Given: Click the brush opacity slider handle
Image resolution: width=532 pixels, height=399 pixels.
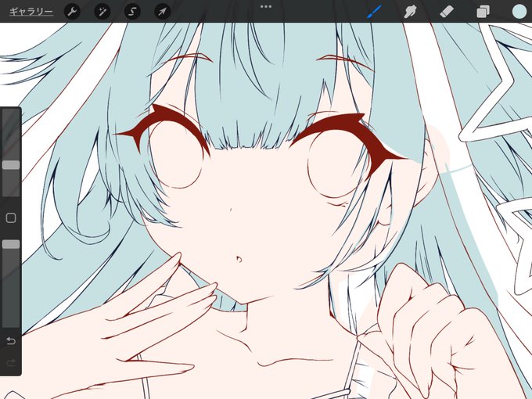Looking at the screenshot, I should pyautogui.click(x=11, y=244).
